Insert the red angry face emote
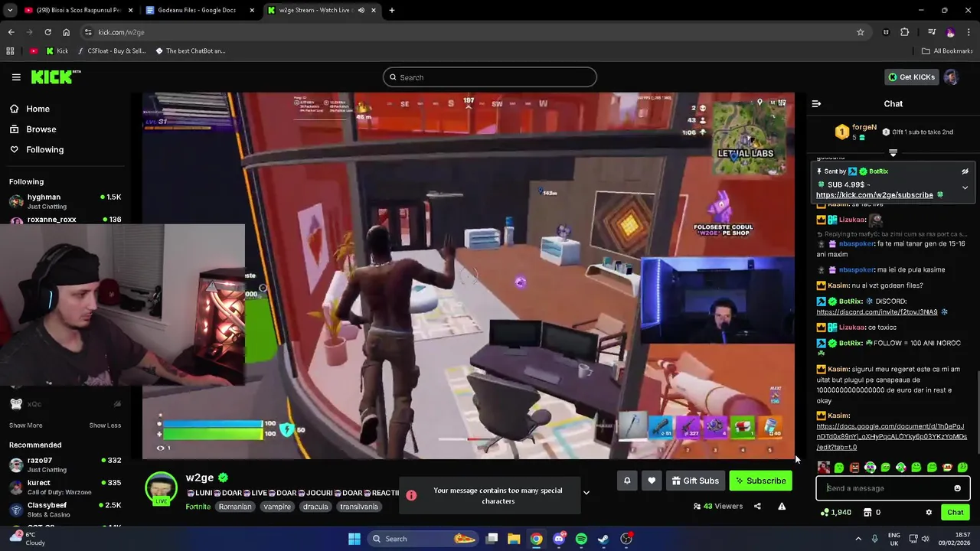Screen dimensions: 980x551 point(854,468)
